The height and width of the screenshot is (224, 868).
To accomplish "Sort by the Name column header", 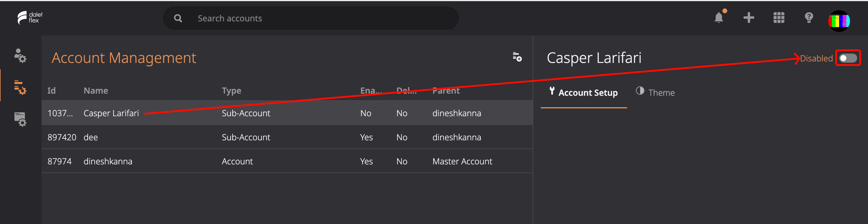I will tap(96, 90).
